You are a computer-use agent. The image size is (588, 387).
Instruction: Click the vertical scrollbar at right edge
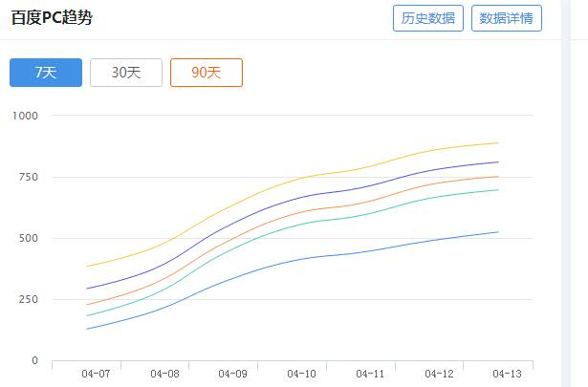[565, 193]
